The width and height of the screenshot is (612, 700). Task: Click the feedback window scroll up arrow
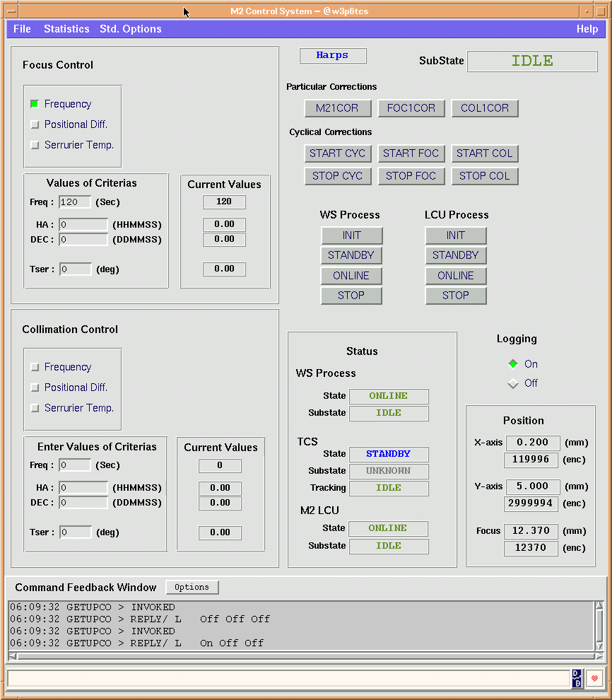[x=599, y=605]
